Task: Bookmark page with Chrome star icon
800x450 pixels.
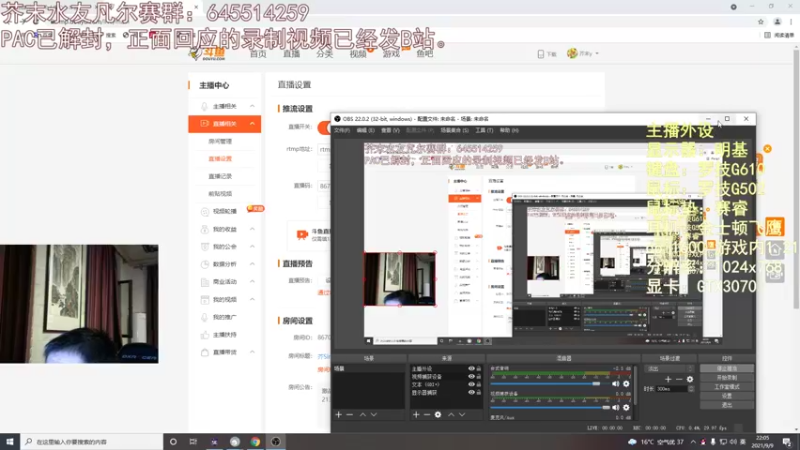Action: click(761, 22)
